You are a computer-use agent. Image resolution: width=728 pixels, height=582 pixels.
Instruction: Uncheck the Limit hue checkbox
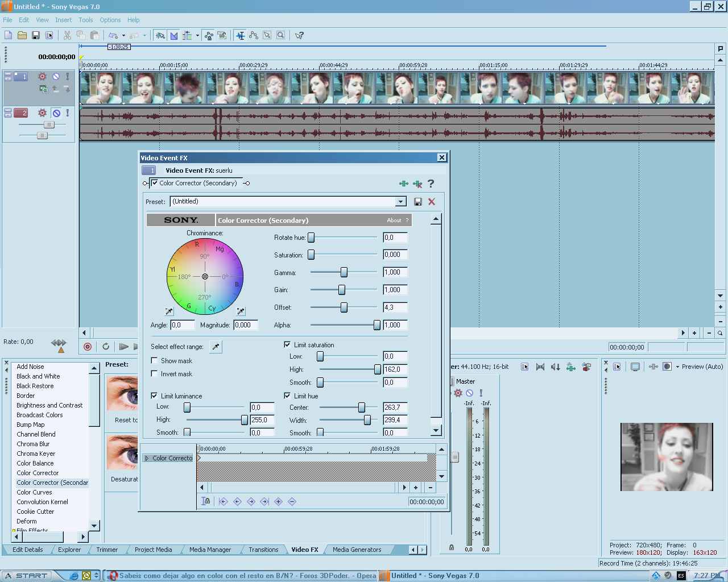point(287,396)
